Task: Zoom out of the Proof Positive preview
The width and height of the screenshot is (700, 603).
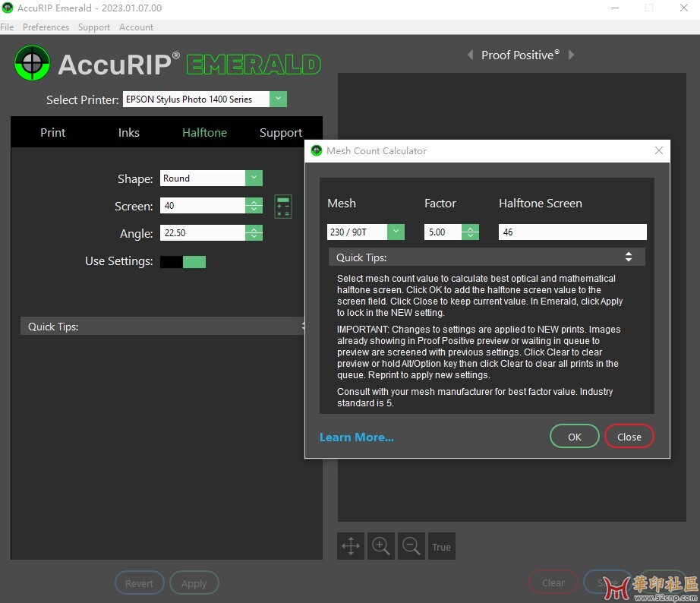Action: point(411,546)
